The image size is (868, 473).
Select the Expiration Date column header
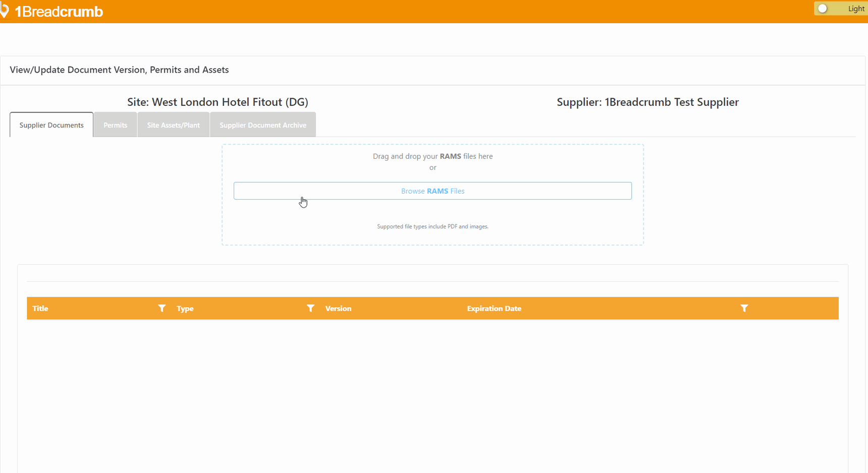494,308
